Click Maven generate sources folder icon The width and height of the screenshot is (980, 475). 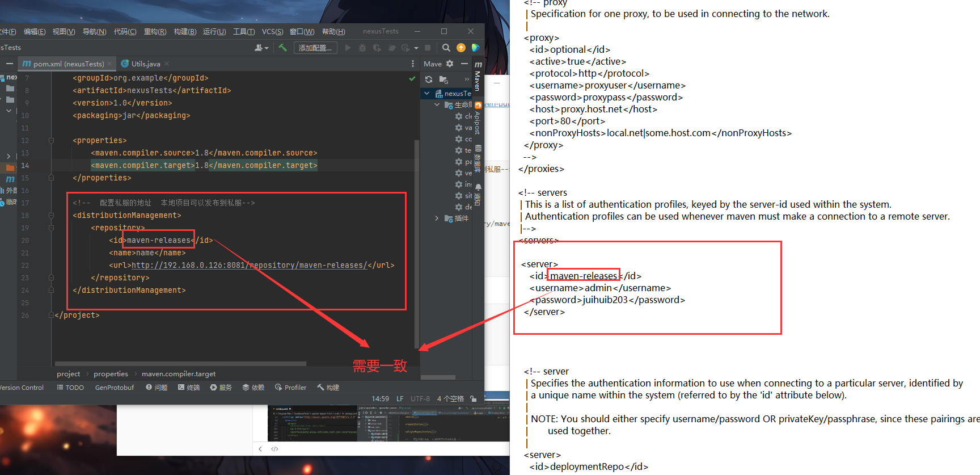pyautogui.click(x=443, y=79)
